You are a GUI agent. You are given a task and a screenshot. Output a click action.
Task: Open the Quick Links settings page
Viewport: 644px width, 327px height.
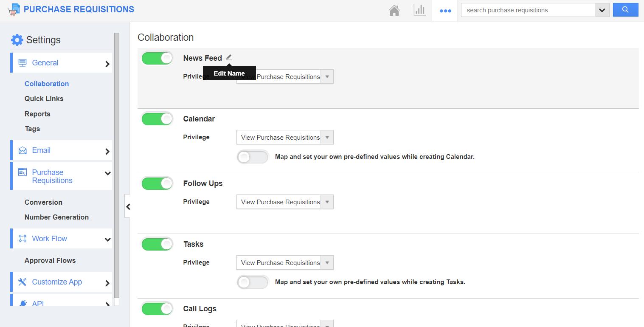point(44,99)
